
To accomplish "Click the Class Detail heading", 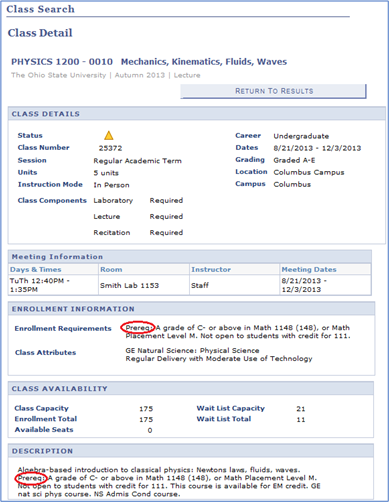I will 40,33.
